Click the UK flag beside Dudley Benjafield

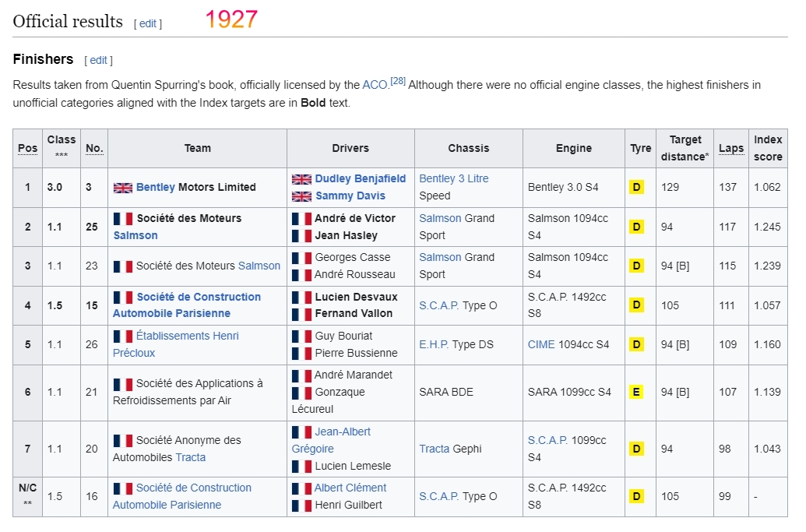point(301,179)
